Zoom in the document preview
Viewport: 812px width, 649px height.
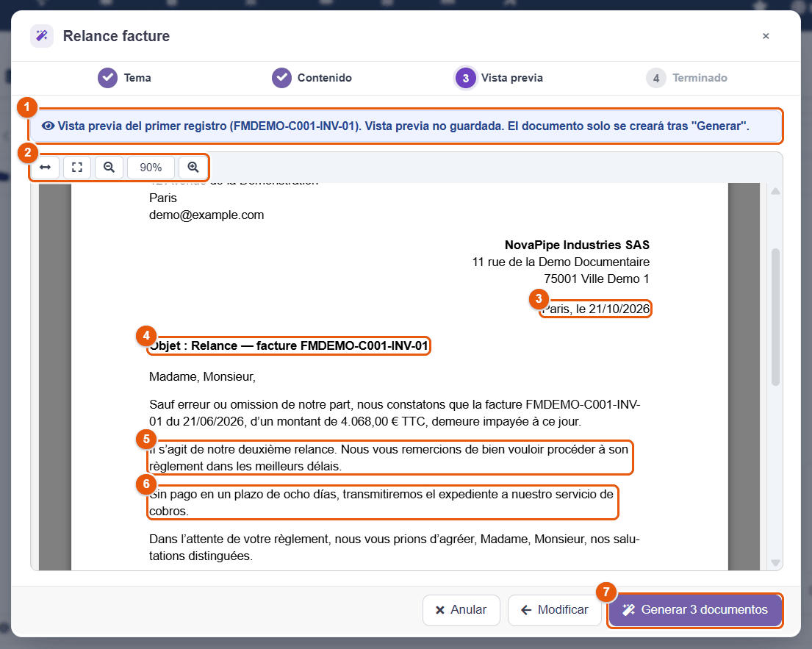[193, 168]
